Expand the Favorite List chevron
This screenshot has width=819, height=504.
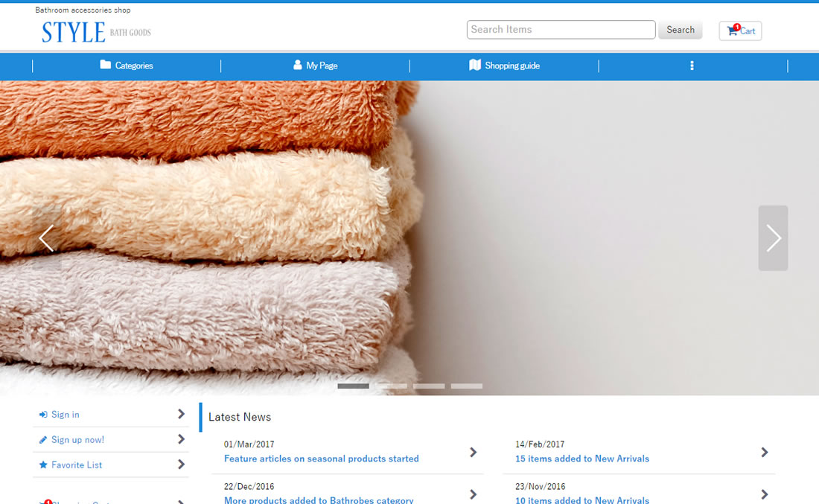(x=181, y=465)
